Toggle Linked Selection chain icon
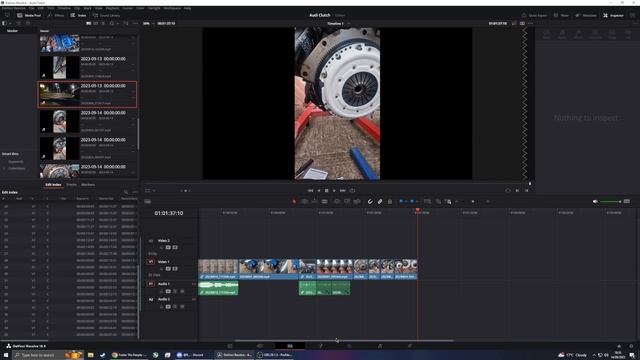This screenshot has height=360, width=640. [380, 201]
